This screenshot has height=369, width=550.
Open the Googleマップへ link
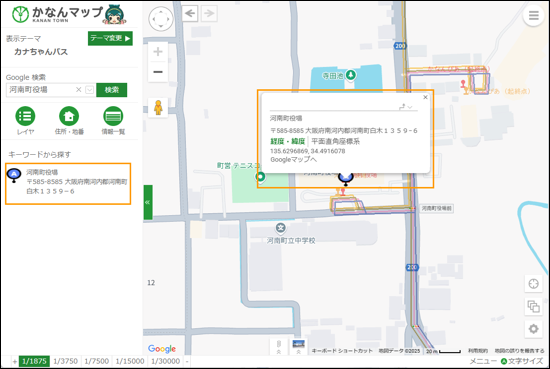(x=293, y=160)
